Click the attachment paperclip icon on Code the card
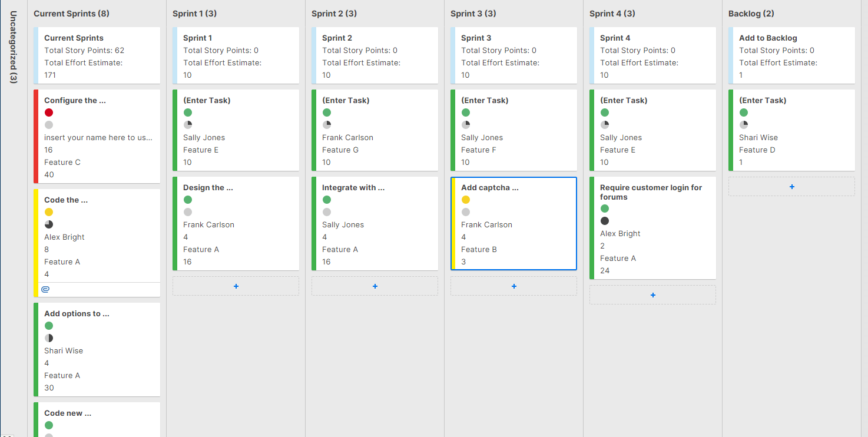 [45, 289]
